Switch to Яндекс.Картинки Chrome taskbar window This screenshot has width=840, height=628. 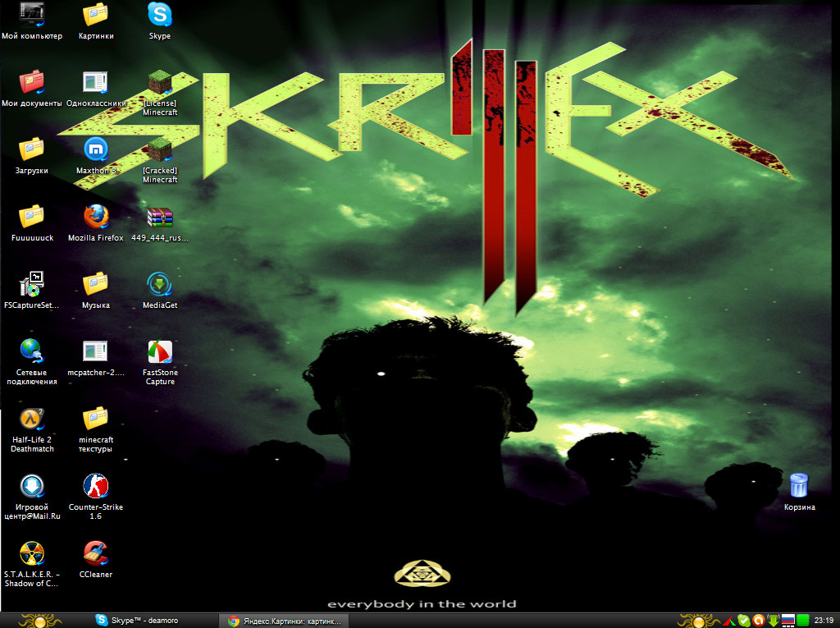[x=284, y=621]
